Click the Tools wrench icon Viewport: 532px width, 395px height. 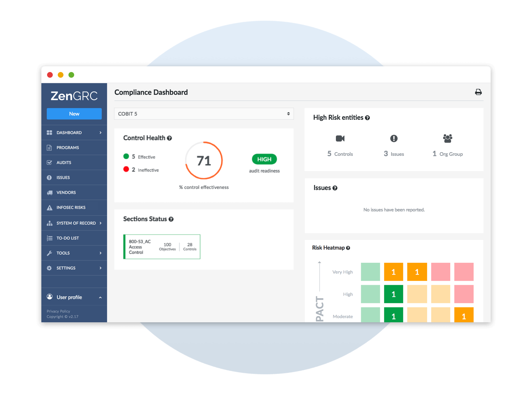click(50, 253)
